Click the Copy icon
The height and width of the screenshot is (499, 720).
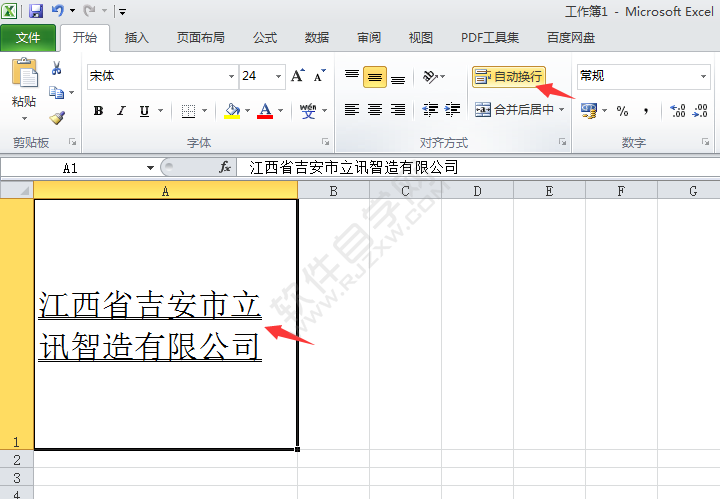56,92
